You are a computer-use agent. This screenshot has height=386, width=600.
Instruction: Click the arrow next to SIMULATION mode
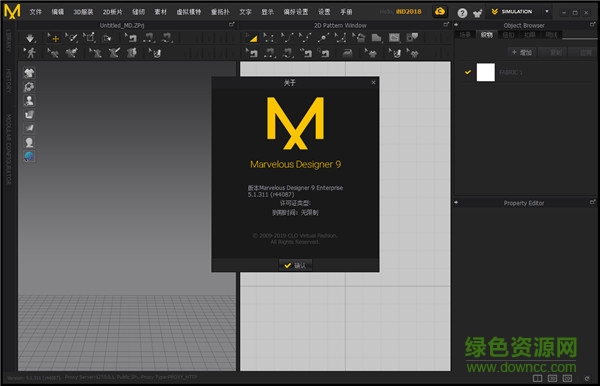click(547, 11)
